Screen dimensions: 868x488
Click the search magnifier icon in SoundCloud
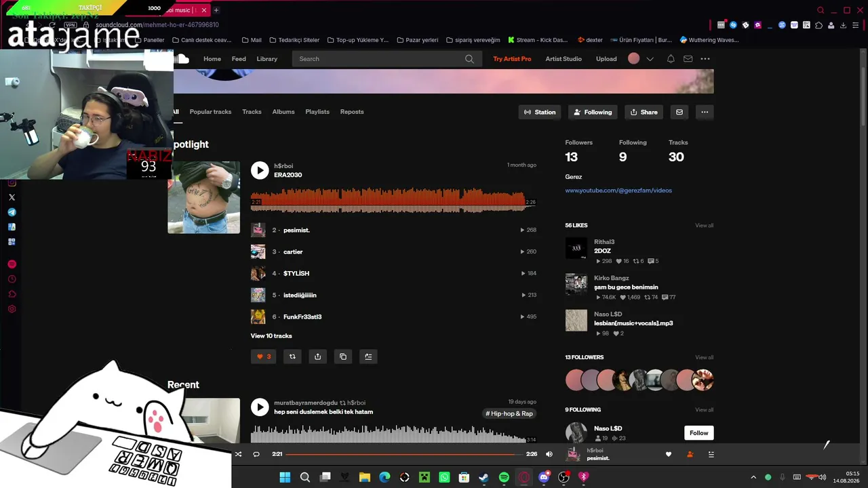[469, 59]
